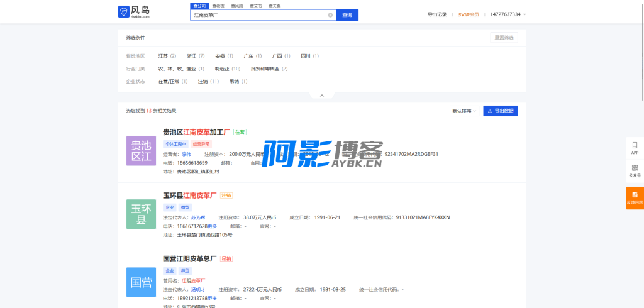
Task: Click the orange 反馈问题 feedback icon
Action: pos(635,197)
